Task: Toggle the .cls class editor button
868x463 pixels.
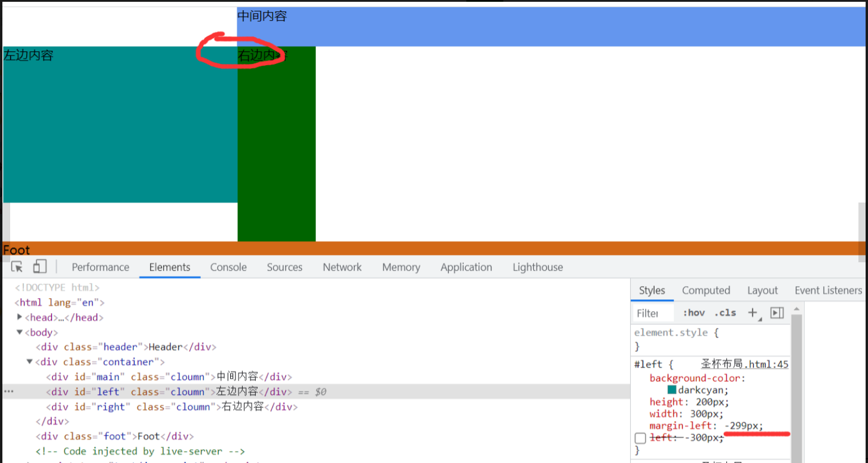Action: click(725, 312)
